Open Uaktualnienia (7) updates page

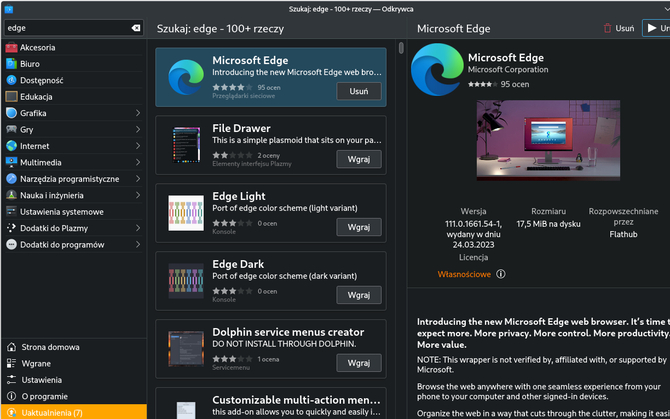(x=73, y=413)
